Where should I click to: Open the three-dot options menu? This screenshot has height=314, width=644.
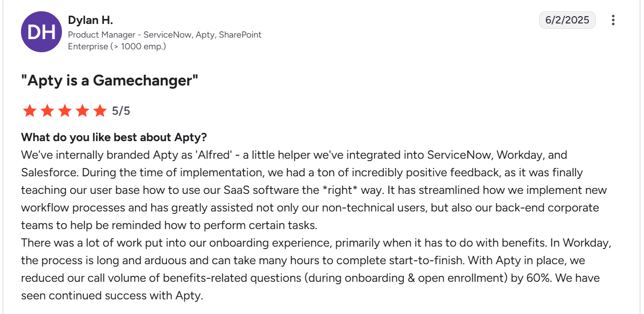click(613, 20)
